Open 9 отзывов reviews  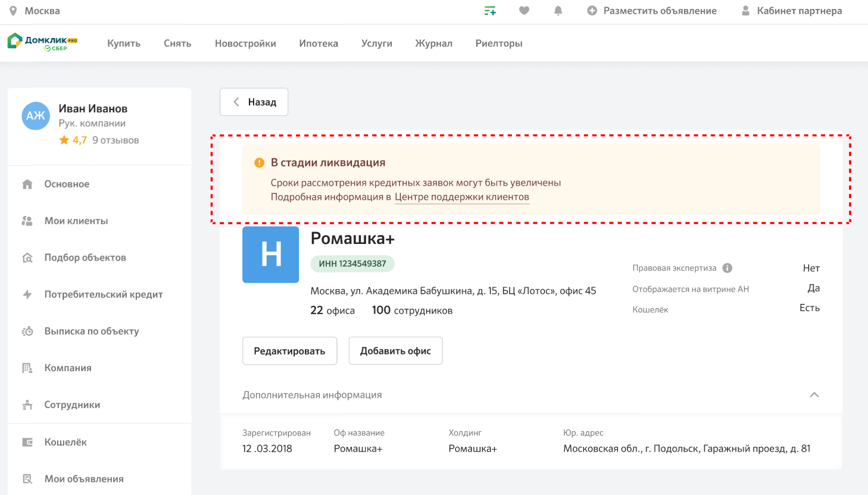115,140
